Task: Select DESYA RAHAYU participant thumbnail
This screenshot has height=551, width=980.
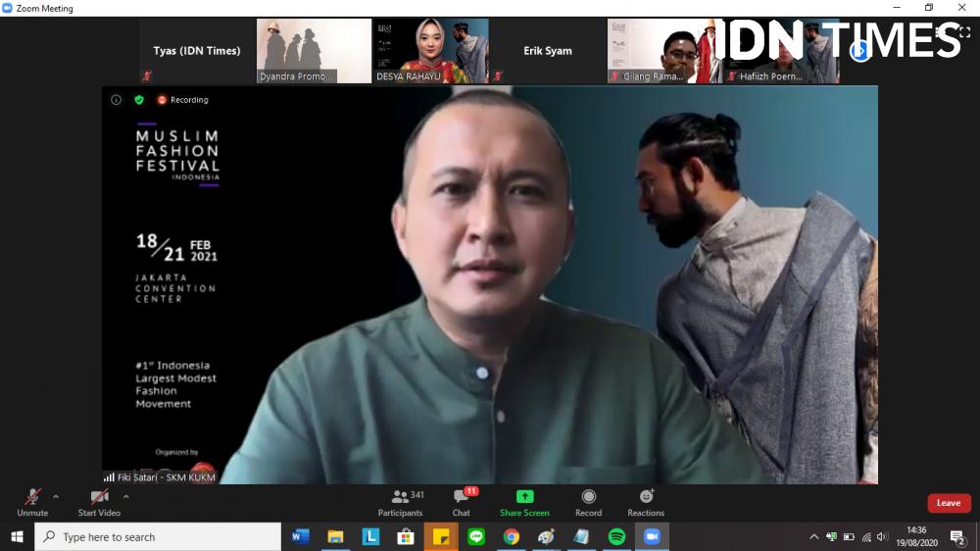Action: click(430, 51)
